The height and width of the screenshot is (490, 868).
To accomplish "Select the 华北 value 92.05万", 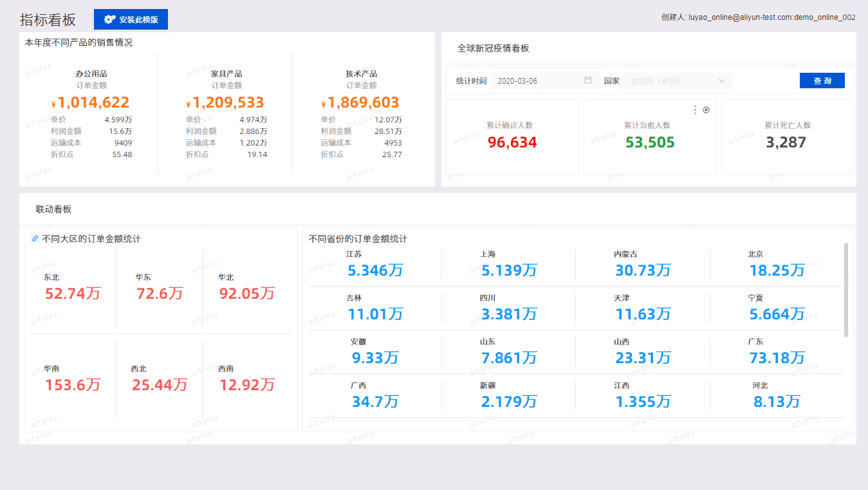I will (246, 294).
